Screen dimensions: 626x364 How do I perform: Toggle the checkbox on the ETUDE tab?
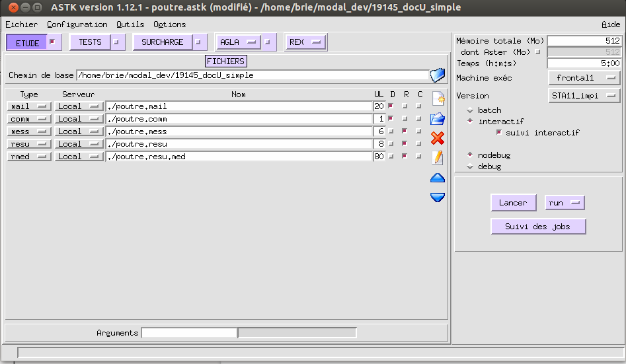[53, 42]
